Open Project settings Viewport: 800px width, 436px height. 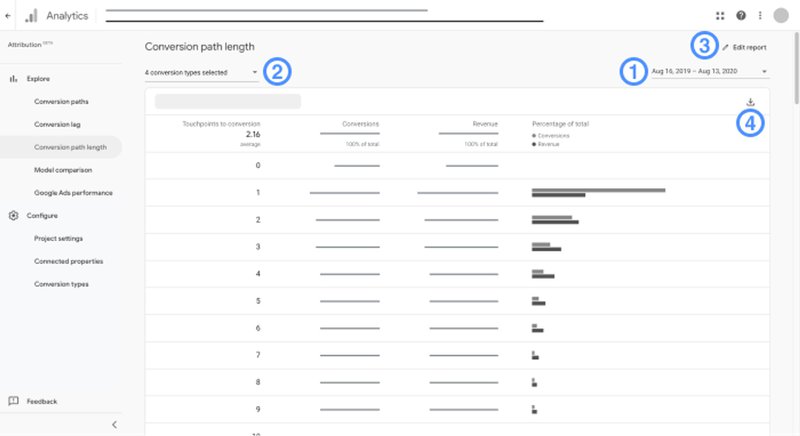(58, 238)
